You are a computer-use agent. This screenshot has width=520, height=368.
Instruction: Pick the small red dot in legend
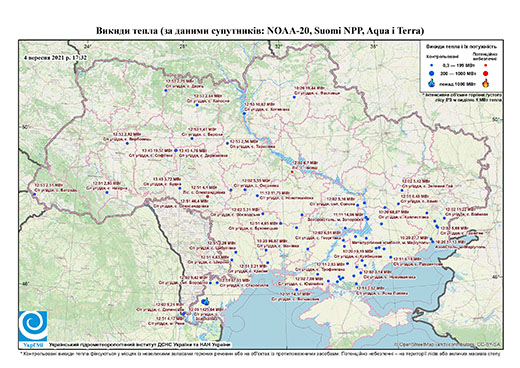(486, 66)
